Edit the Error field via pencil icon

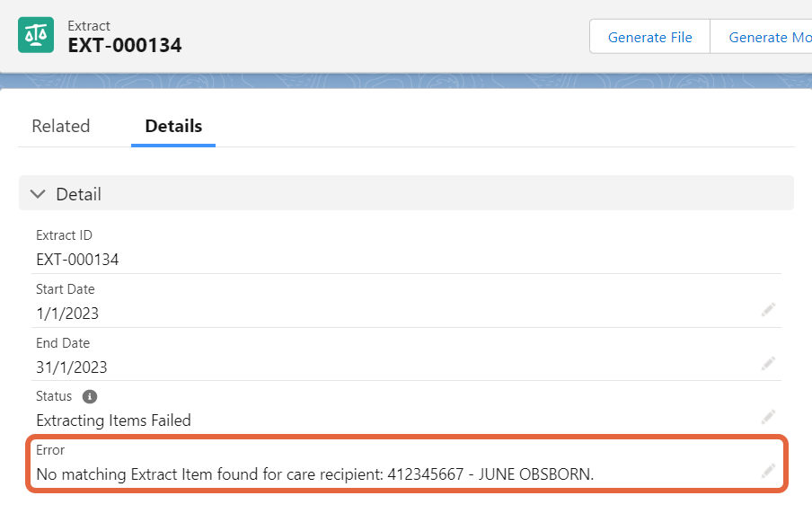(x=768, y=471)
